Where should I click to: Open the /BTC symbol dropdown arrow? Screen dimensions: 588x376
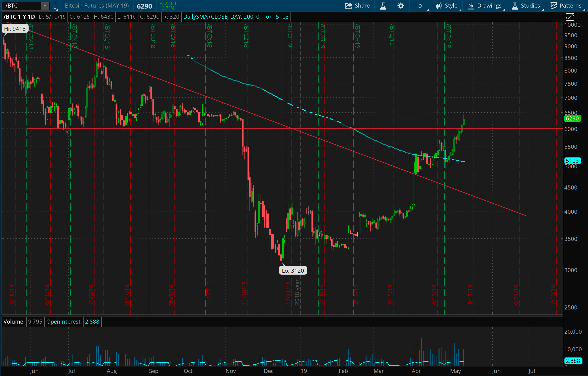coord(45,6)
